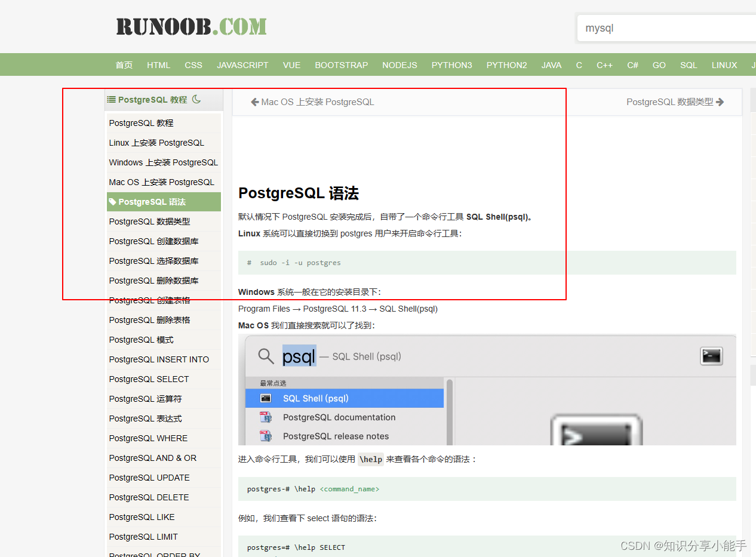The width and height of the screenshot is (756, 557).
Task: Click the sudo -i -u postgres code block
Action: [487, 263]
